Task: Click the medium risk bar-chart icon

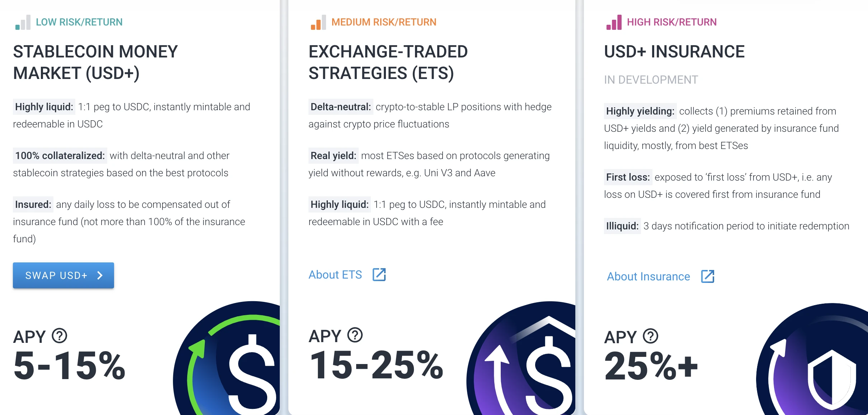Action: pos(318,23)
